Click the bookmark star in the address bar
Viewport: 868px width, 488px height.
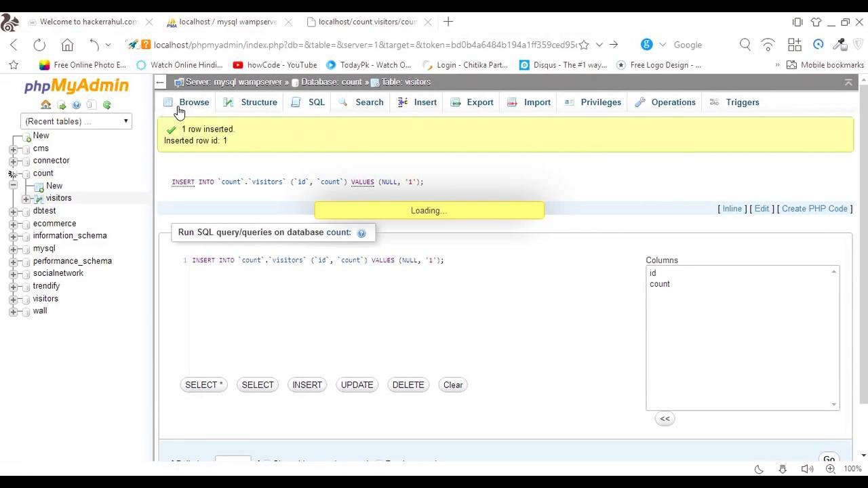(x=584, y=45)
